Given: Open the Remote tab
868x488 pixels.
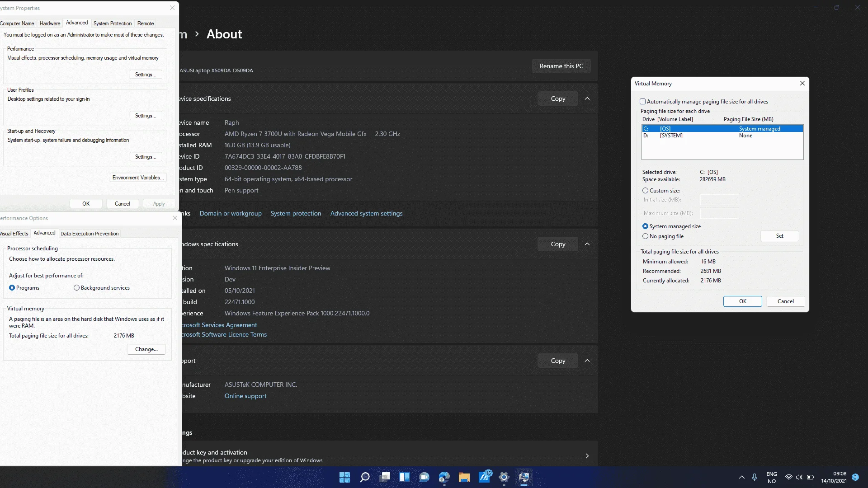Looking at the screenshot, I should 146,23.
